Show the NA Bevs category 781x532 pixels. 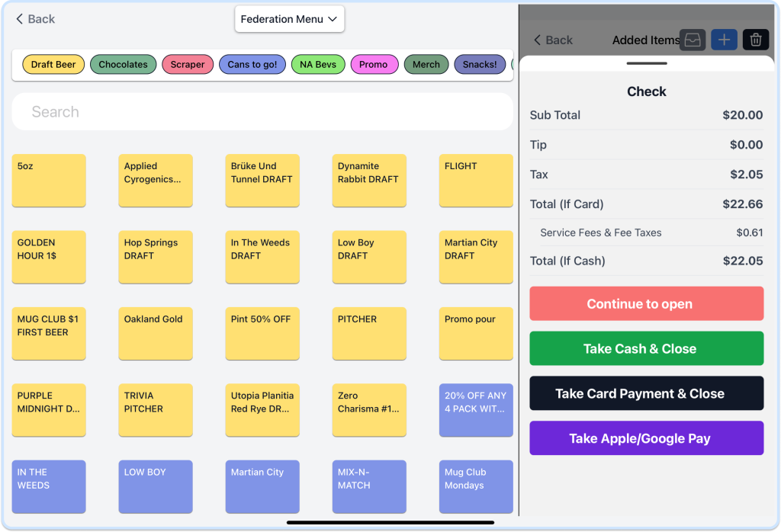click(x=318, y=65)
